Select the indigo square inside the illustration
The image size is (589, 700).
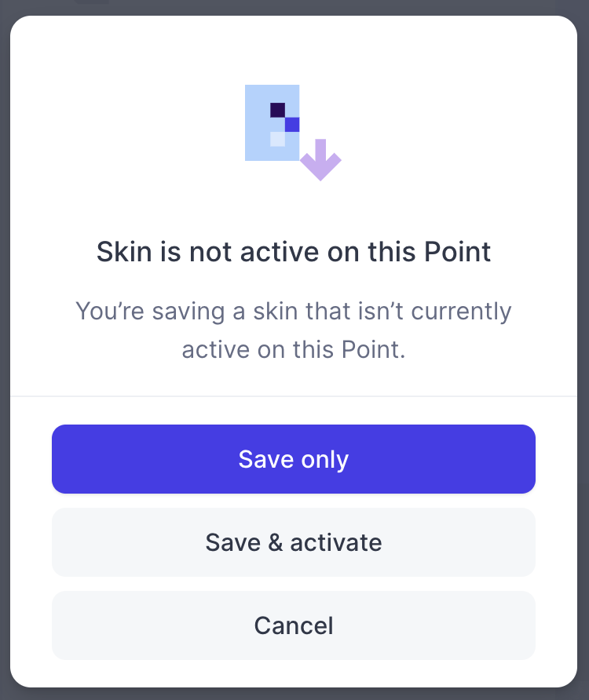(293, 124)
